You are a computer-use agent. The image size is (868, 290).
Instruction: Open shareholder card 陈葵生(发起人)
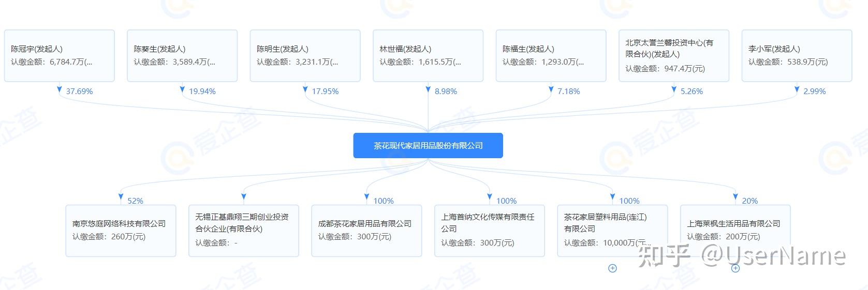pyautogui.click(x=182, y=56)
